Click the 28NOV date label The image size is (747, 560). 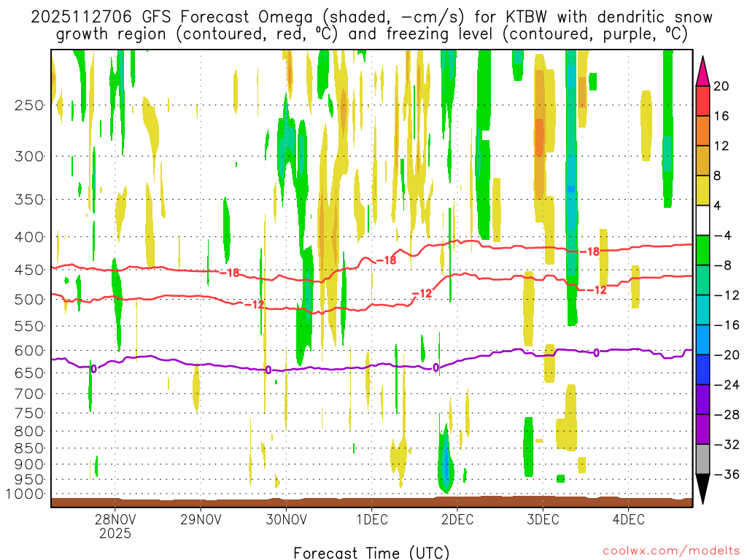tap(115, 519)
